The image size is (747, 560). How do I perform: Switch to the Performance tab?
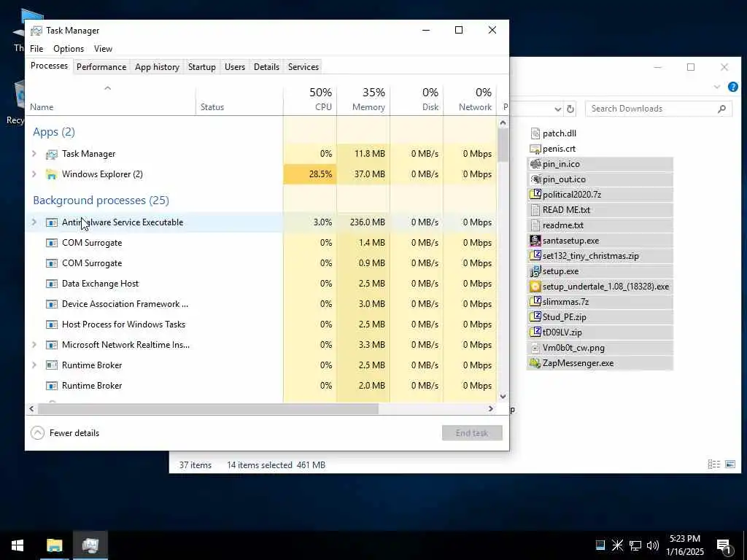[x=101, y=67]
